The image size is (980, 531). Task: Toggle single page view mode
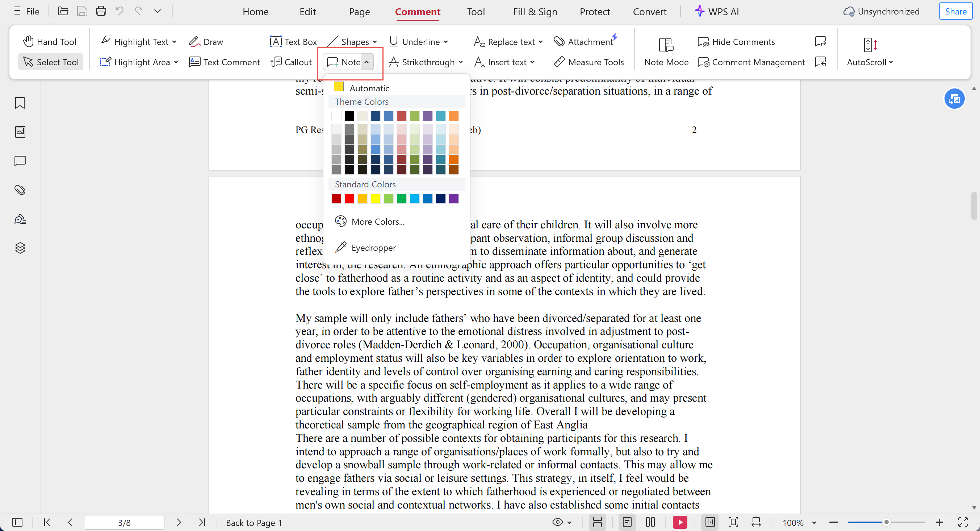coord(627,522)
